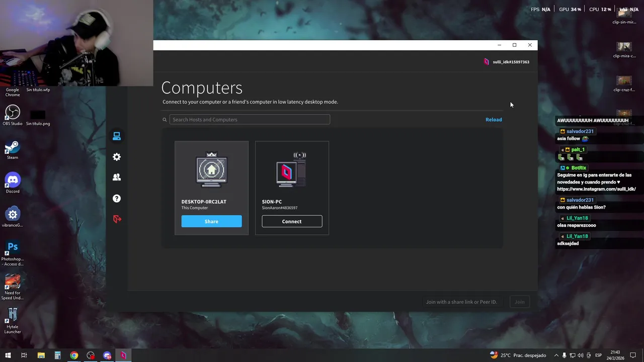This screenshot has width=644, height=362.
Task: Switch ESP keyboard language indicator
Action: 598,355
